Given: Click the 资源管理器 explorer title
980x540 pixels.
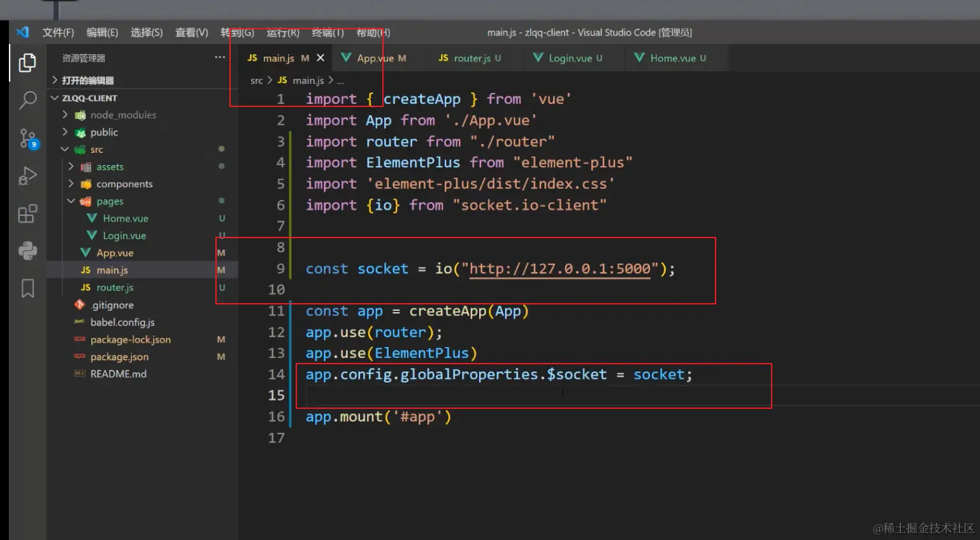Looking at the screenshot, I should pyautogui.click(x=83, y=58).
